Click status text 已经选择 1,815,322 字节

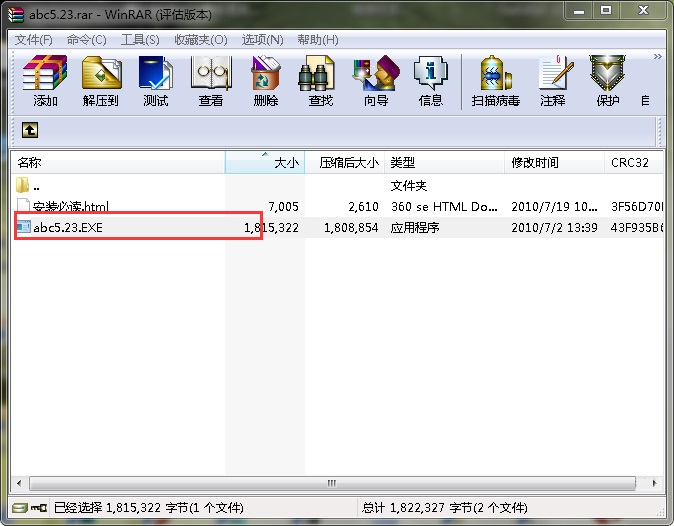(148, 508)
